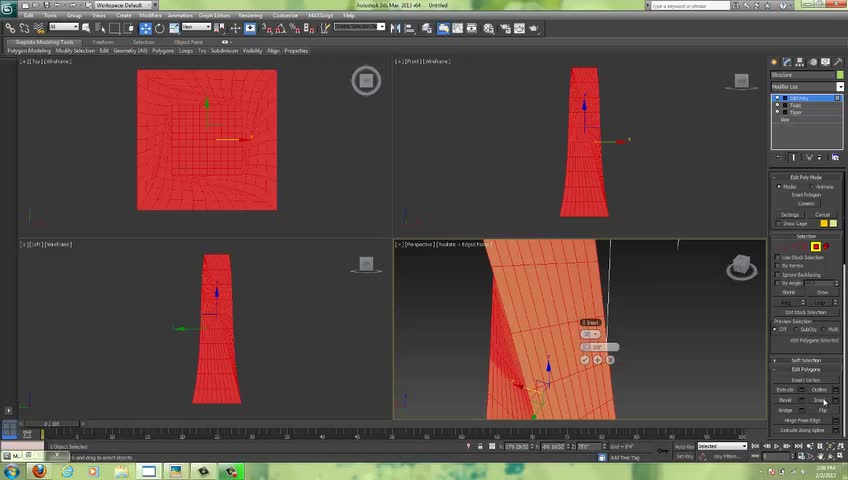Select Polygon sub-object level icon
This screenshot has width=848, height=480.
816,246
